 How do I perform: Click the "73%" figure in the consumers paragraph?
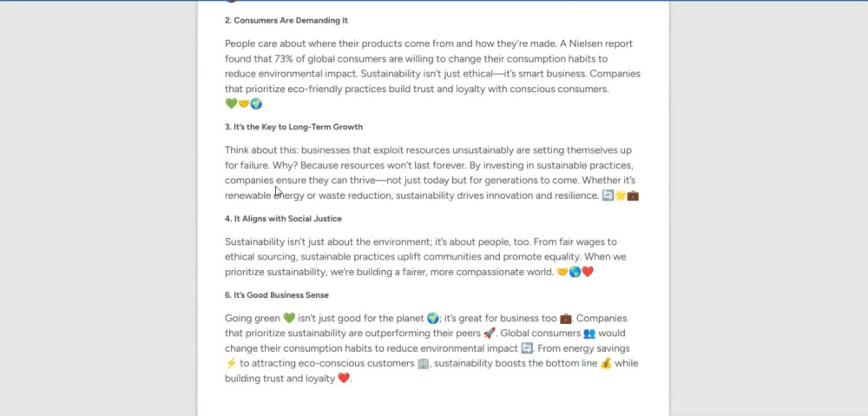click(285, 59)
